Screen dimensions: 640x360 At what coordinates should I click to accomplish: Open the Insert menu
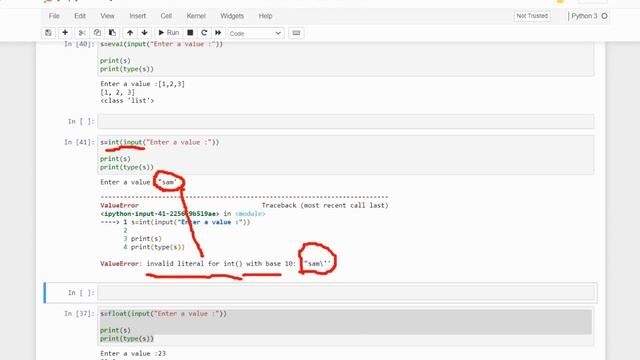click(138, 16)
